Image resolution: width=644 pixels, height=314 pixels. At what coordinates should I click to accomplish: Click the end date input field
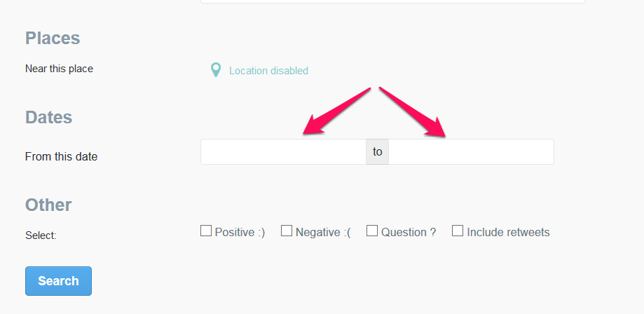click(x=471, y=151)
